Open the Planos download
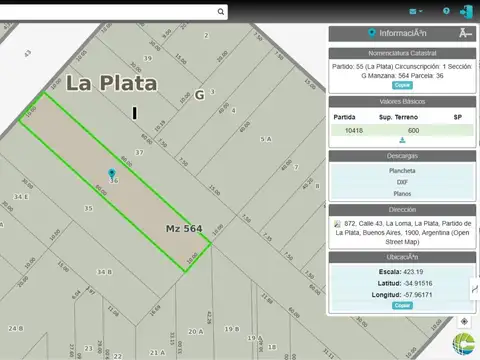Screen dimensions: 480x360 [x=402, y=194]
